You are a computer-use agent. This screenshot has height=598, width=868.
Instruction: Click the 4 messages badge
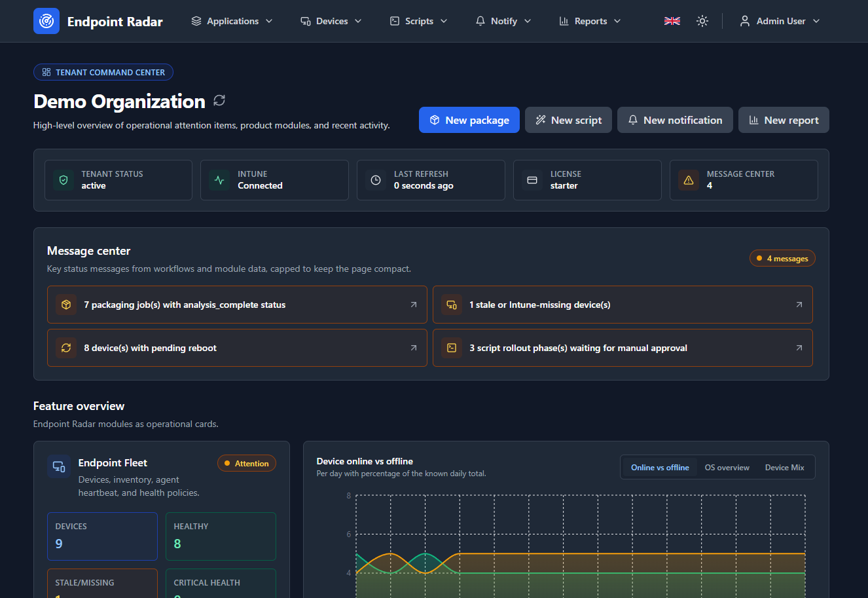[782, 259]
